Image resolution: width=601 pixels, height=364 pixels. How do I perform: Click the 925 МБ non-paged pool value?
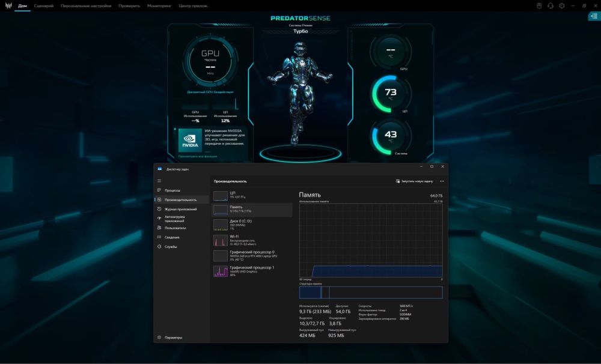336,335
